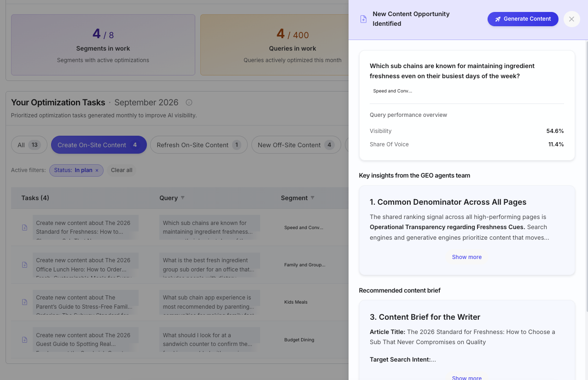Click the document icon of the Parent's Guide task row
The image size is (588, 380).
25,302
